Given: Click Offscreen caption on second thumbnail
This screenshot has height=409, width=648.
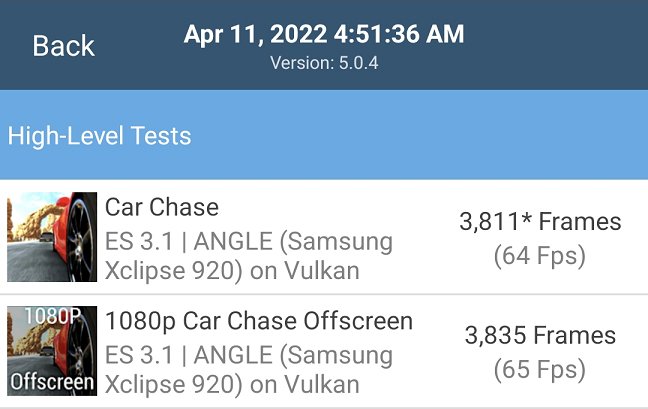Looking at the screenshot, I should point(52,382).
